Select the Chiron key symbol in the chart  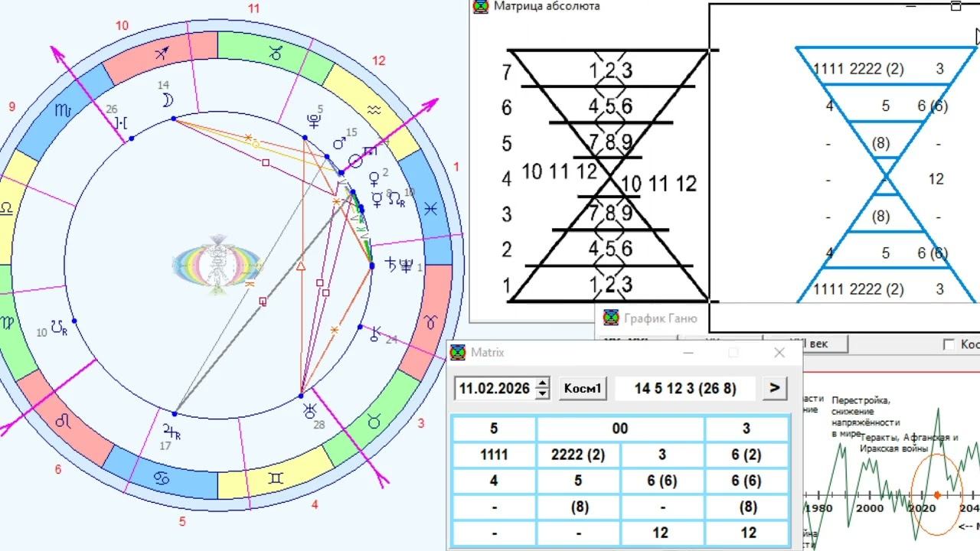[375, 334]
